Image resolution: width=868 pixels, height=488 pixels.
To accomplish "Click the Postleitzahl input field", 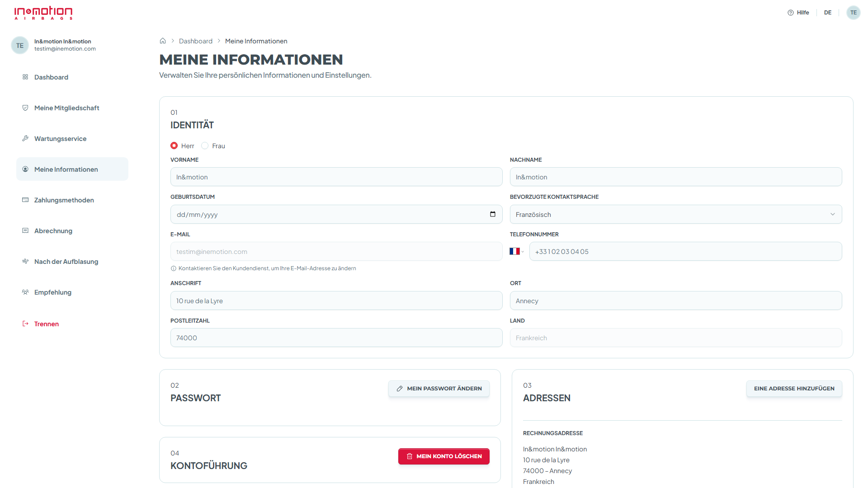I will pyautogui.click(x=336, y=338).
